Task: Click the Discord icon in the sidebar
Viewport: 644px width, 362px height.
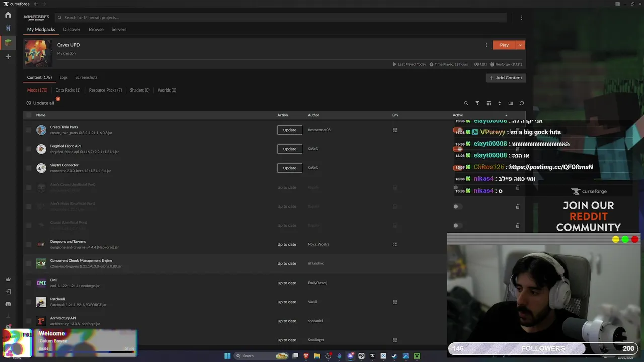Action: (x=8, y=304)
